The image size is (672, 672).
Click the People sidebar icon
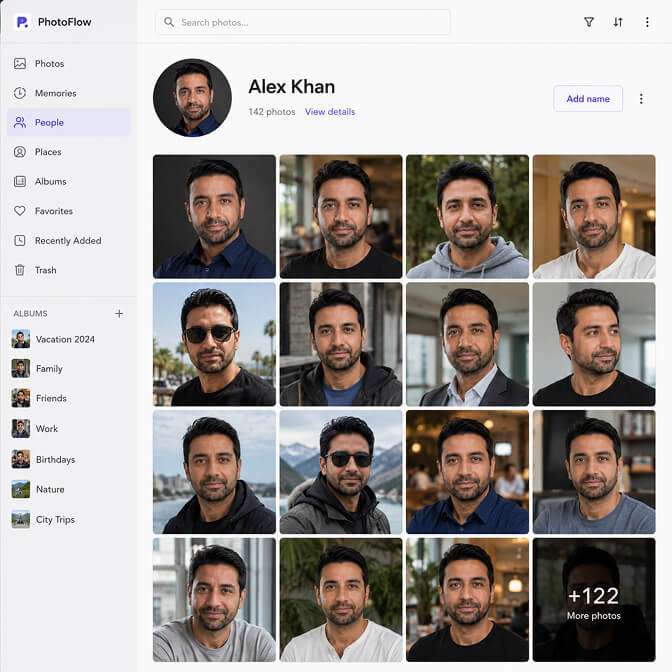pos(20,123)
